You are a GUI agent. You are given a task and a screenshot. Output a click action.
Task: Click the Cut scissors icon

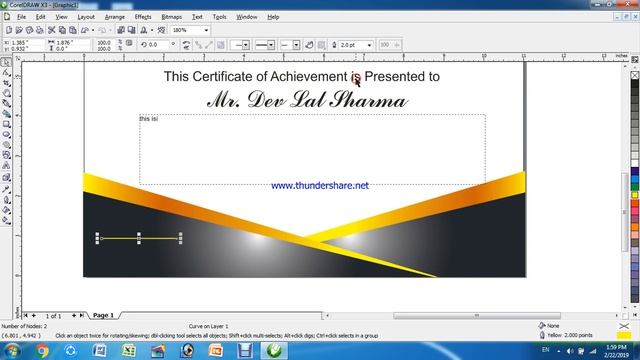tap(51, 30)
